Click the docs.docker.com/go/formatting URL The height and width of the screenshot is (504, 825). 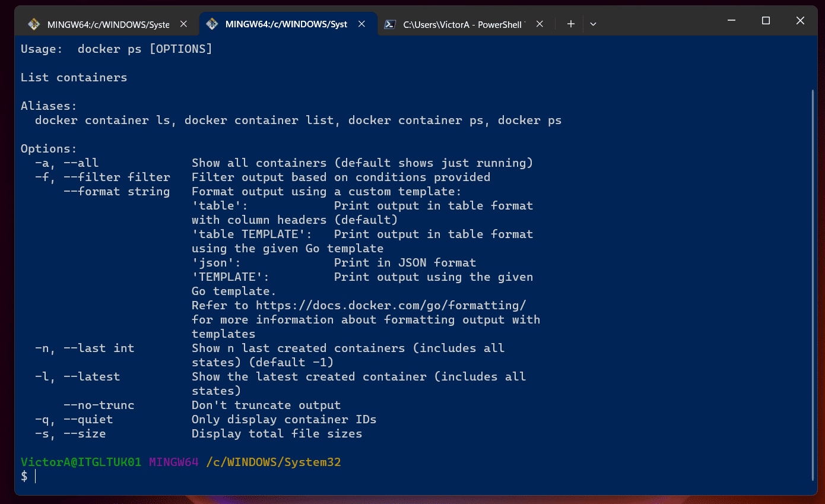[x=391, y=305]
